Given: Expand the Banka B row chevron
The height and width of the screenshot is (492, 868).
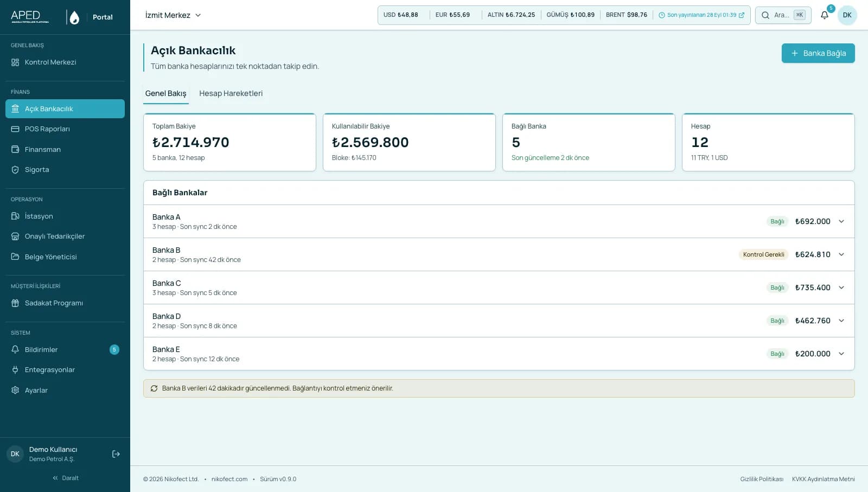Looking at the screenshot, I should tap(841, 254).
